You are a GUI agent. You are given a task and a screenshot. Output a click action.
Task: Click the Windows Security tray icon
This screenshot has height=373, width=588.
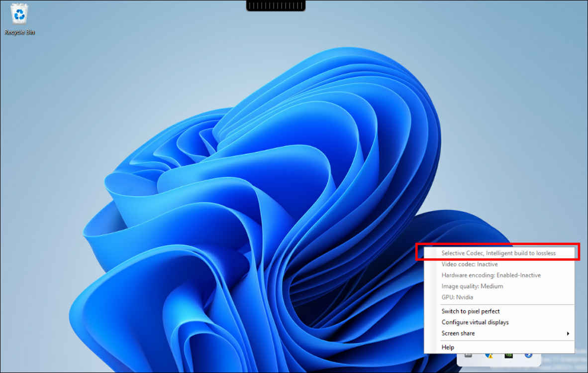[489, 356]
